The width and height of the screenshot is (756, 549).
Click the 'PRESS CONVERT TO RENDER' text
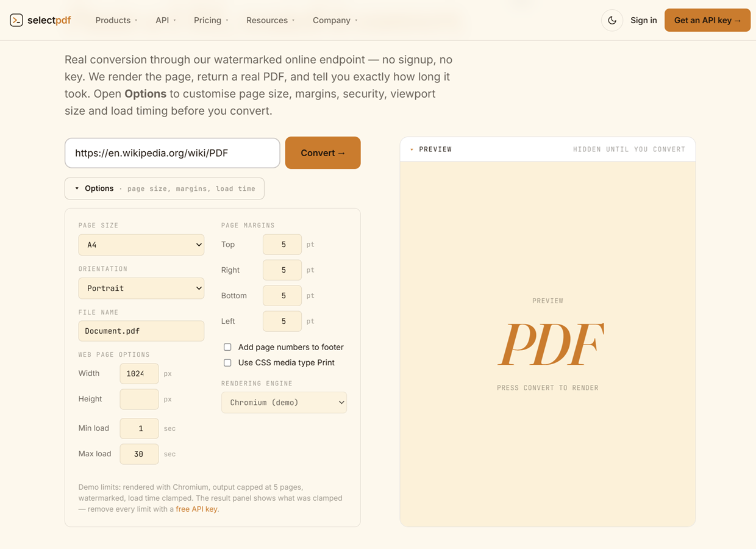547,387
